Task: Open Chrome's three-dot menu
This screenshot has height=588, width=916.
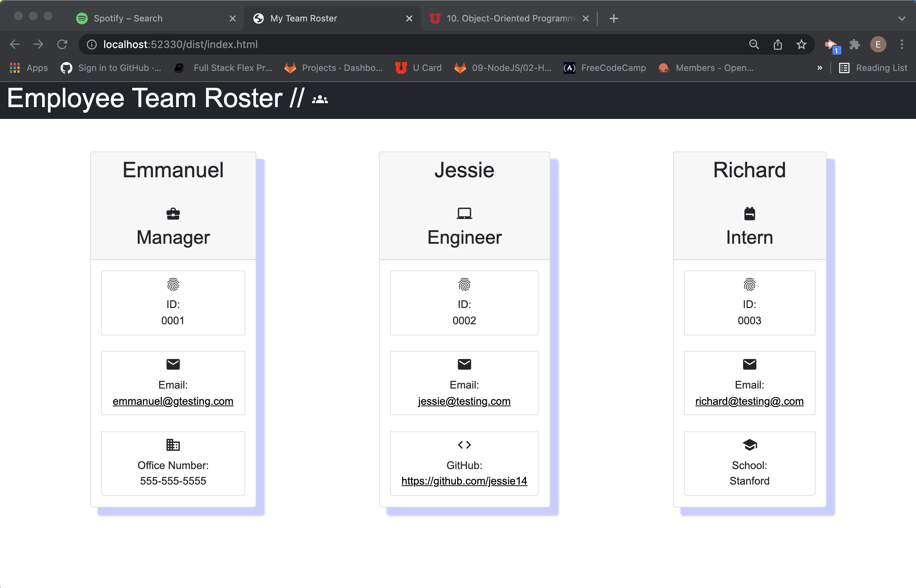Action: pyautogui.click(x=902, y=44)
